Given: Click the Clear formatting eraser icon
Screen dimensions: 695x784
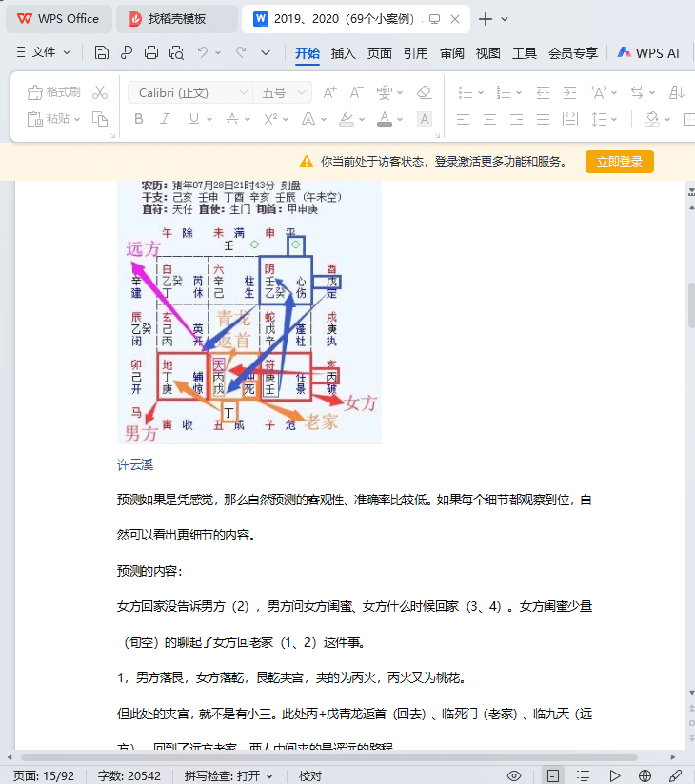Looking at the screenshot, I should 425,92.
